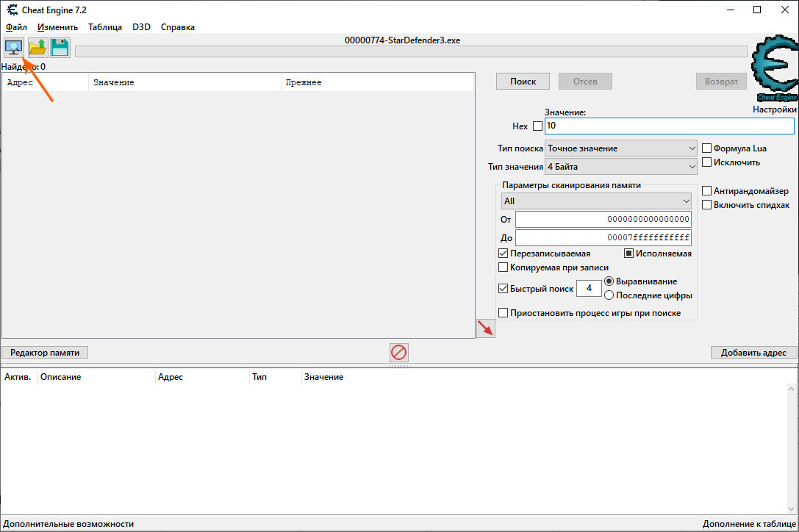Click the address table Адрес column header

pos(202,377)
